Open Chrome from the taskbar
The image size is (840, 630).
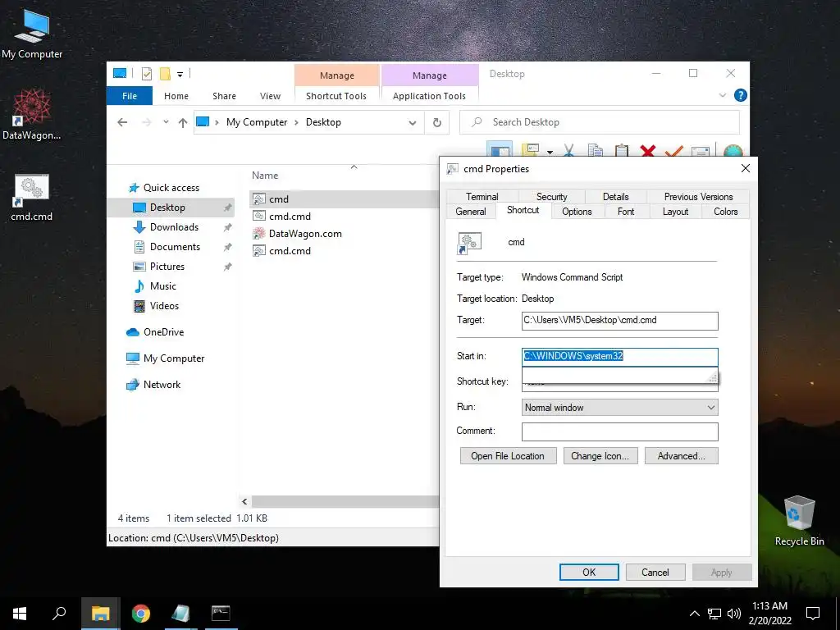tap(141, 614)
